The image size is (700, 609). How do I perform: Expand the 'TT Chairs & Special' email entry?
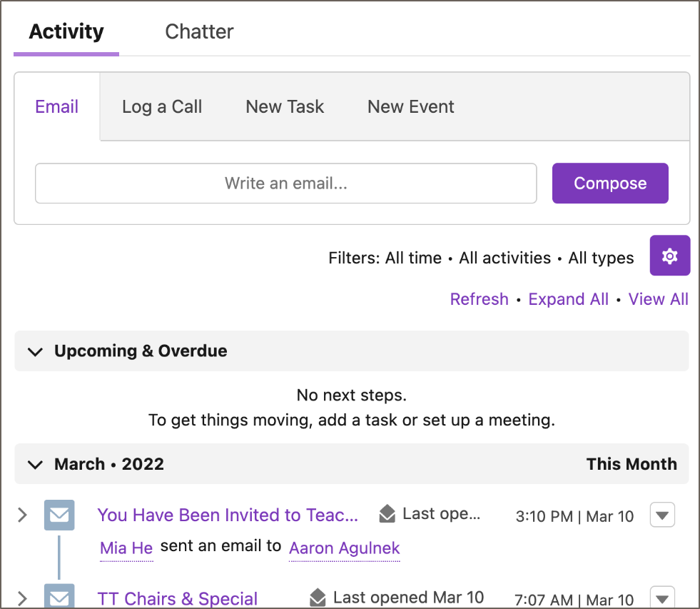(22, 598)
